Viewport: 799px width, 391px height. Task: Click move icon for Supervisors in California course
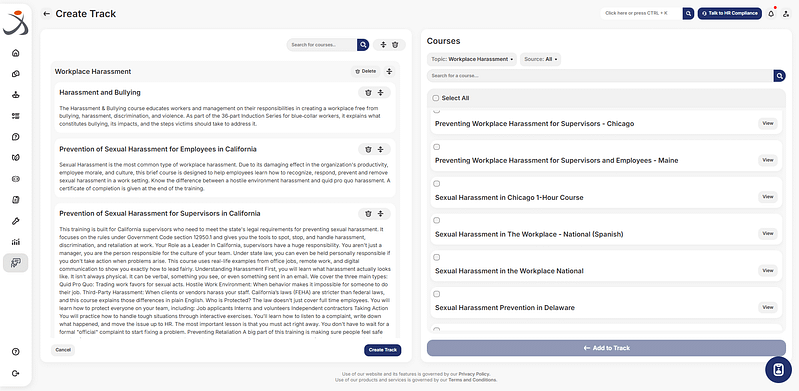380,214
